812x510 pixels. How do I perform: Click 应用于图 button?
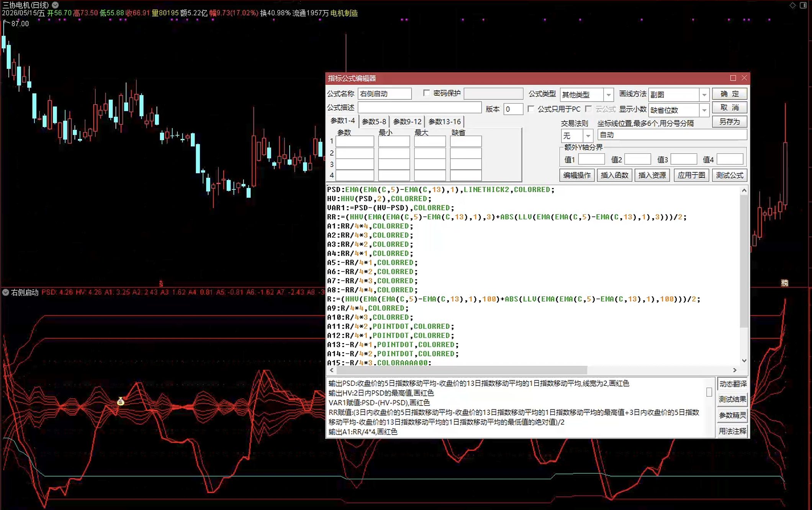click(x=691, y=175)
